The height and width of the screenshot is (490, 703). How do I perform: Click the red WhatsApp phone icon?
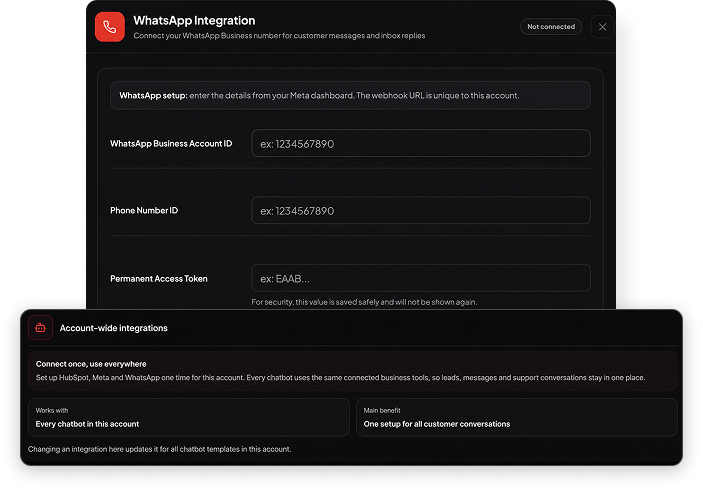pos(110,27)
